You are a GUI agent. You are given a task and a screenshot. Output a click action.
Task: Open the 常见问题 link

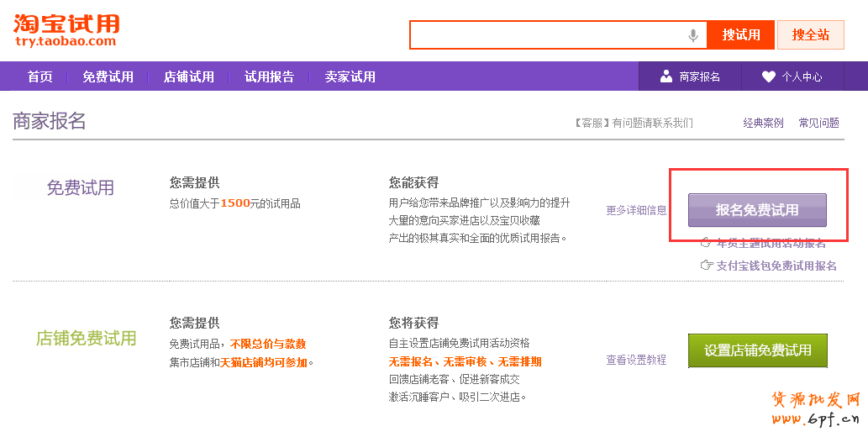[x=818, y=123]
